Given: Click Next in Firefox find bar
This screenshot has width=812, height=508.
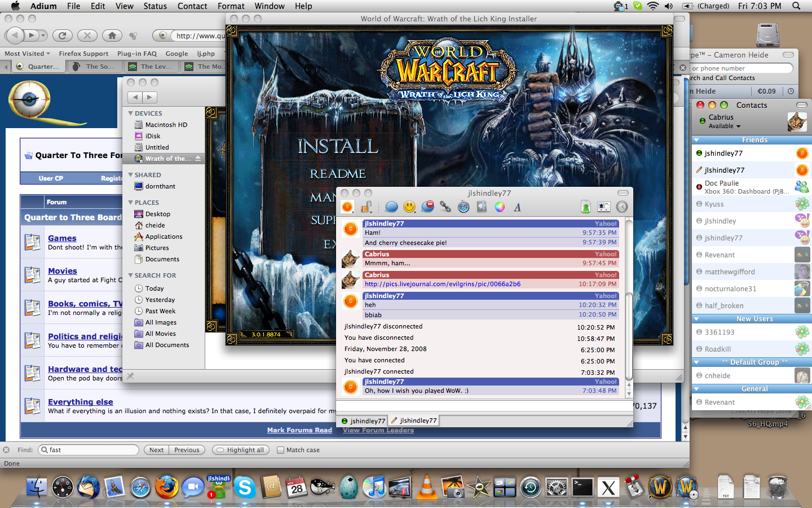Looking at the screenshot, I should tap(156, 450).
